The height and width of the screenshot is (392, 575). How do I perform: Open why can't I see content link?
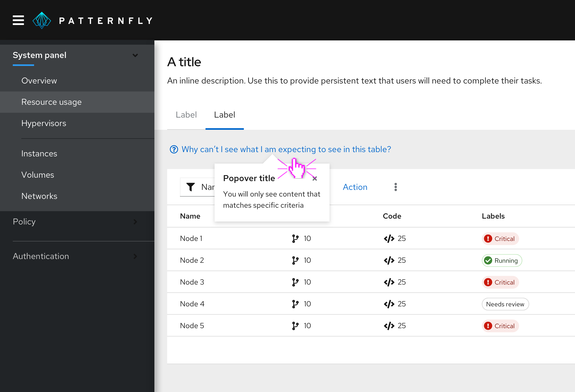280,149
